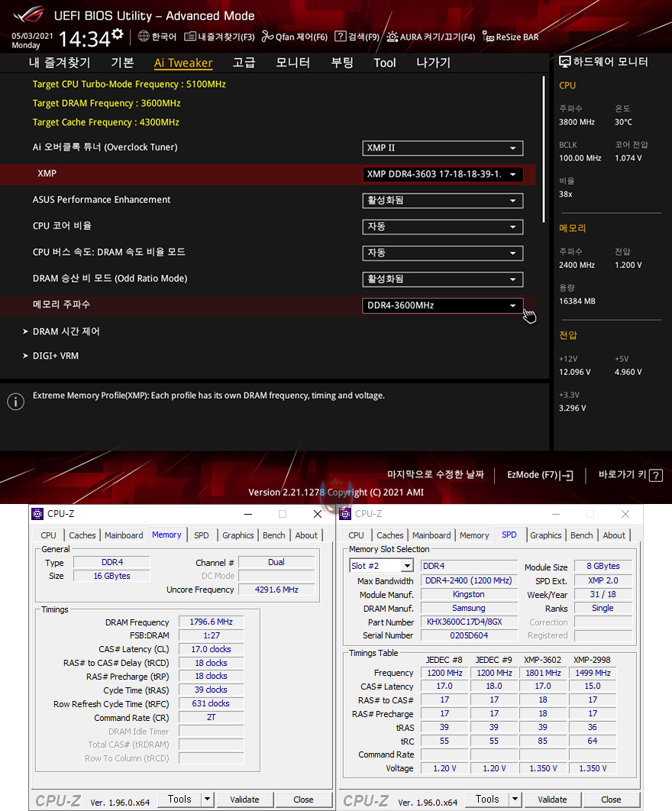The width and height of the screenshot is (672, 811).
Task: Click Tools button in right CPU-Z
Action: (486, 799)
